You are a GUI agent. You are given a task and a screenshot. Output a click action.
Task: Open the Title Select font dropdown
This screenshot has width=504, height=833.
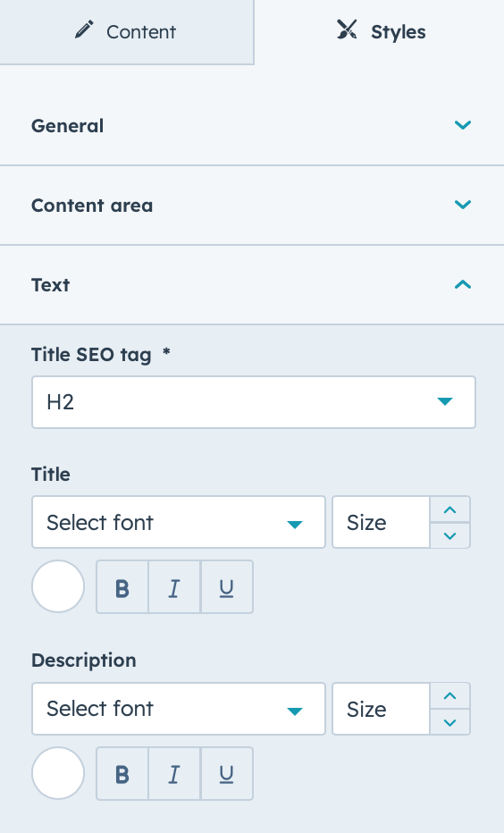coord(179,522)
